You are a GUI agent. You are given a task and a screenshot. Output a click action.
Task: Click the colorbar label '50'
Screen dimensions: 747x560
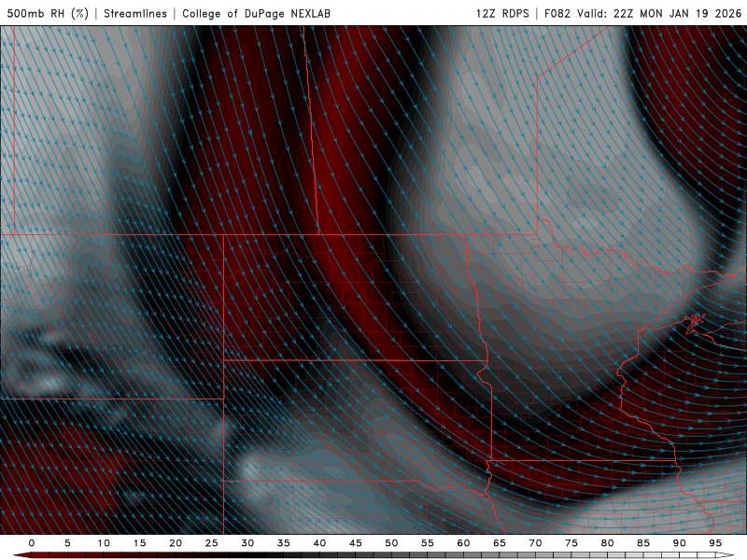[x=391, y=543]
